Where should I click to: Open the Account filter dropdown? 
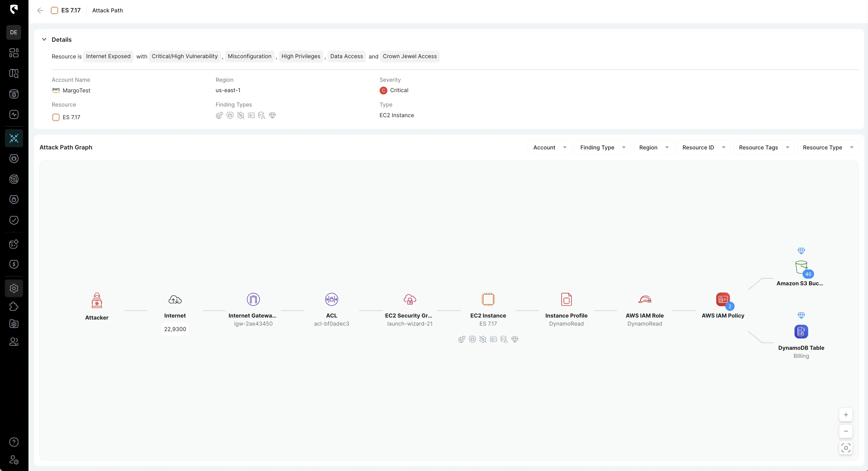pyautogui.click(x=550, y=148)
